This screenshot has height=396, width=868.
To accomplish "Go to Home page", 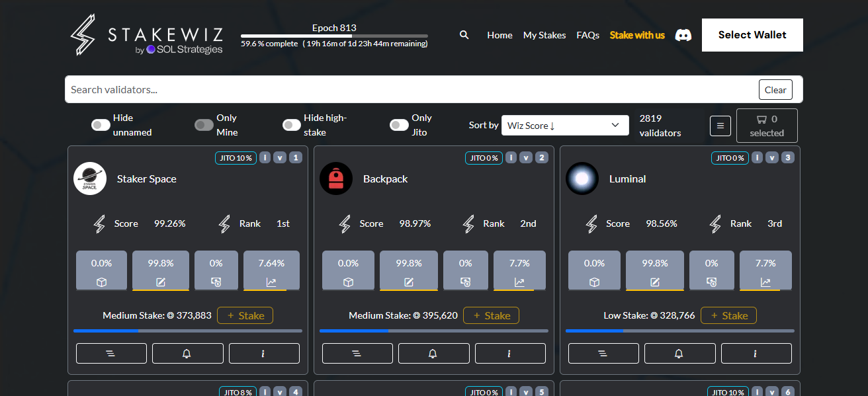I will tap(499, 35).
